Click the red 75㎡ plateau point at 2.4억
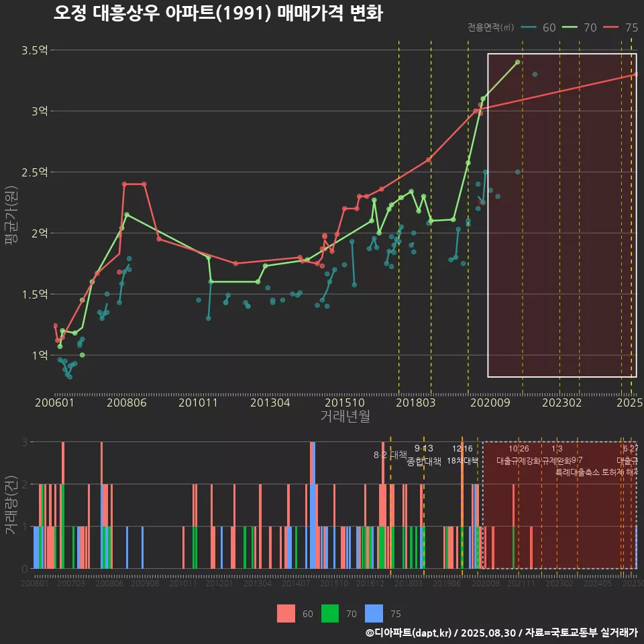The height and width of the screenshot is (644, 644). pyautogui.click(x=124, y=184)
